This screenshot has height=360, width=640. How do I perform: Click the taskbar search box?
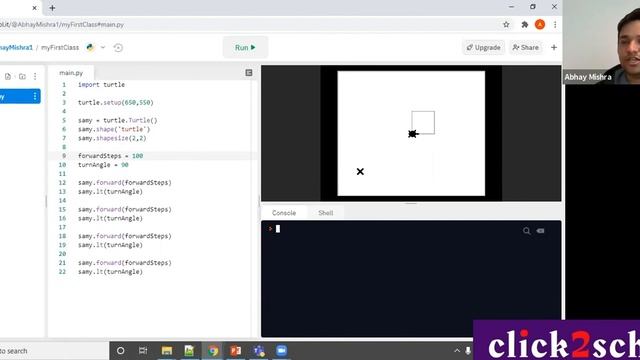[x=54, y=351]
